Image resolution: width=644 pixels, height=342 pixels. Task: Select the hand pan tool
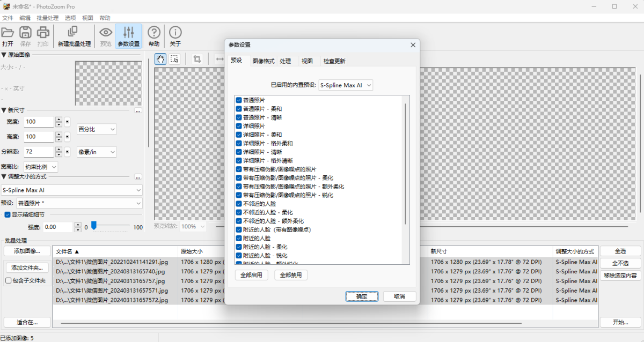click(160, 59)
